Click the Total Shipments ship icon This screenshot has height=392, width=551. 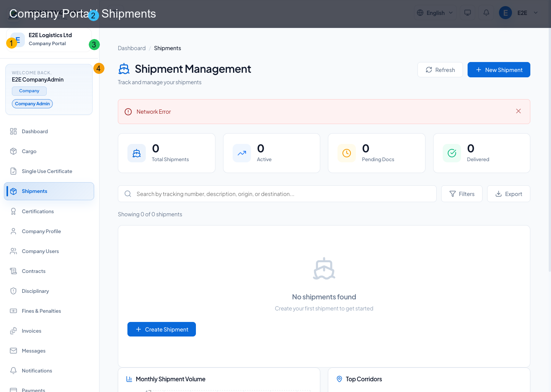tap(137, 153)
